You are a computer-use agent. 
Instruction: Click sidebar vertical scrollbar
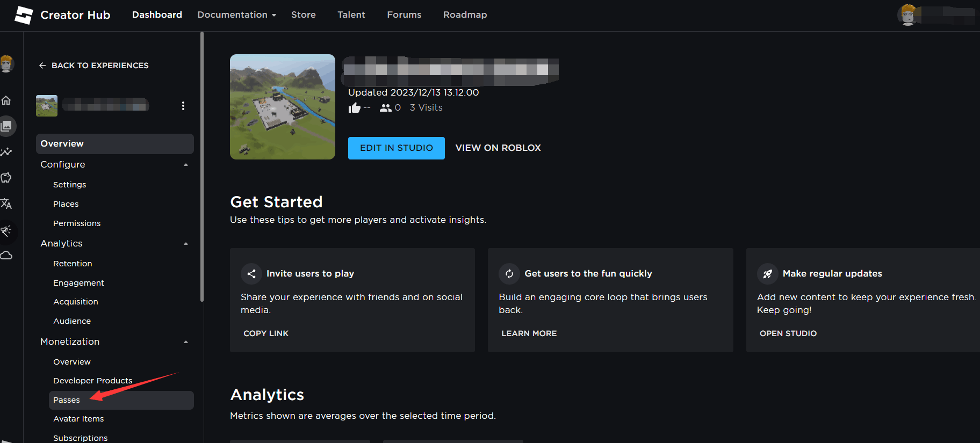(x=202, y=166)
